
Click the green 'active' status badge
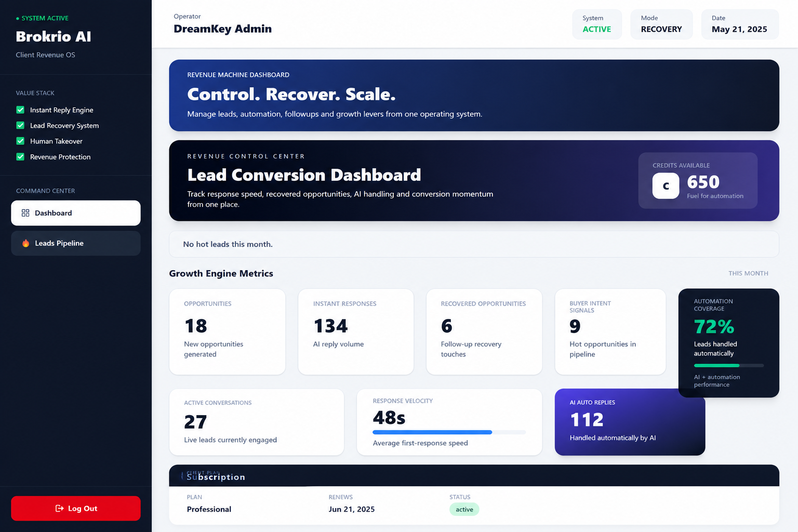[464, 509]
